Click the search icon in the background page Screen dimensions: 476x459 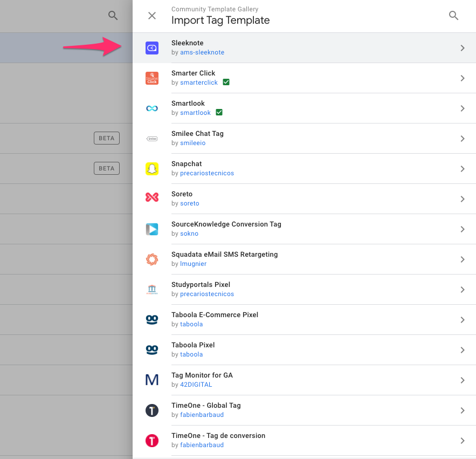(x=113, y=16)
